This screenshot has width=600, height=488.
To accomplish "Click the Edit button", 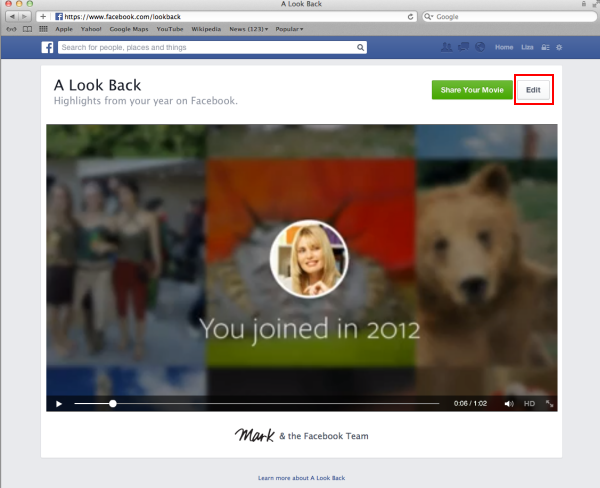I will click(x=533, y=90).
